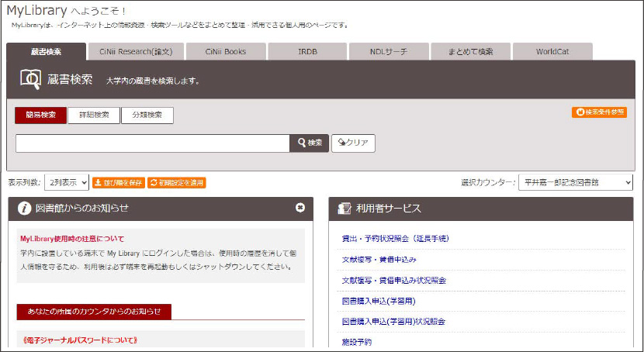Switch to 詳細検索 search mode
This screenshot has width=644, height=352.
coord(94,116)
